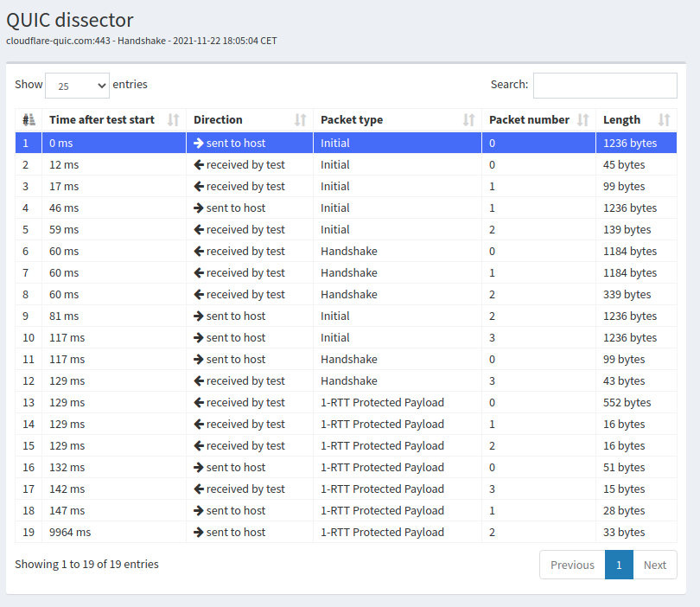Click left arrow icon in row 12
The height and width of the screenshot is (607, 700).
point(199,381)
